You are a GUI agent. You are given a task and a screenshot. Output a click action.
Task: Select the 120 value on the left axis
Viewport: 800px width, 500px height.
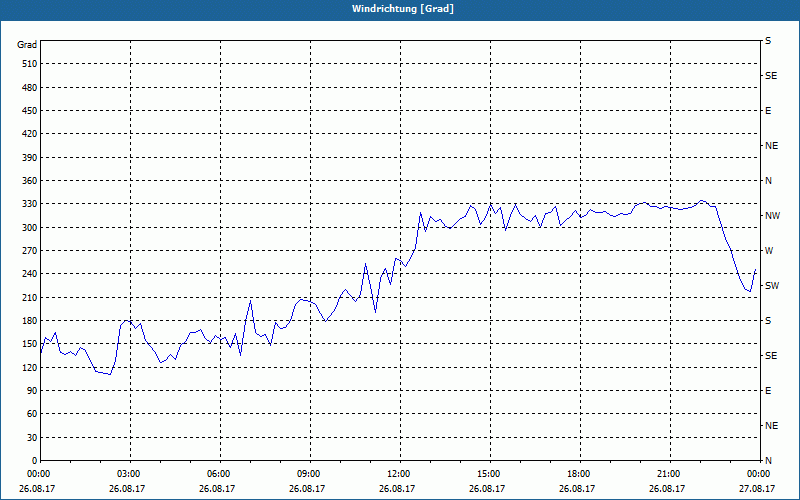point(30,367)
